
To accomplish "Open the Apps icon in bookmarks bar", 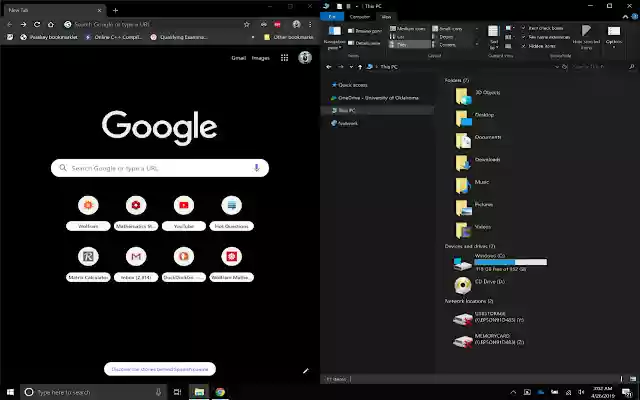I will [10, 37].
